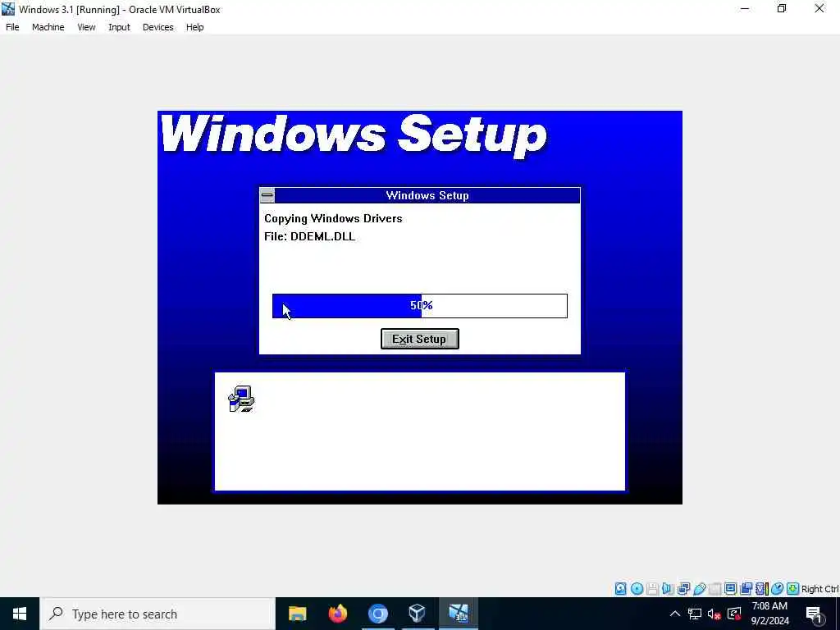Viewport: 840px width, 630px height.
Task: Click the display settings indicator icon
Action: pos(730,589)
